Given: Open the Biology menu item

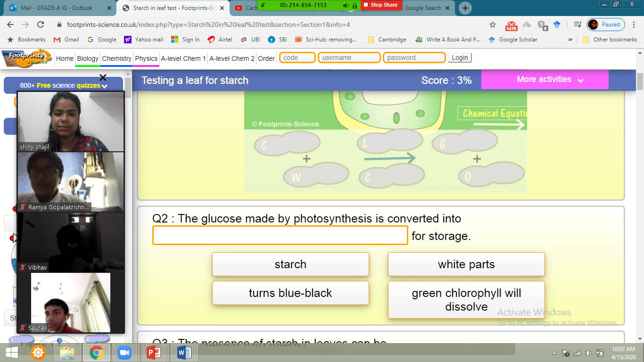Looking at the screenshot, I should tap(88, 58).
